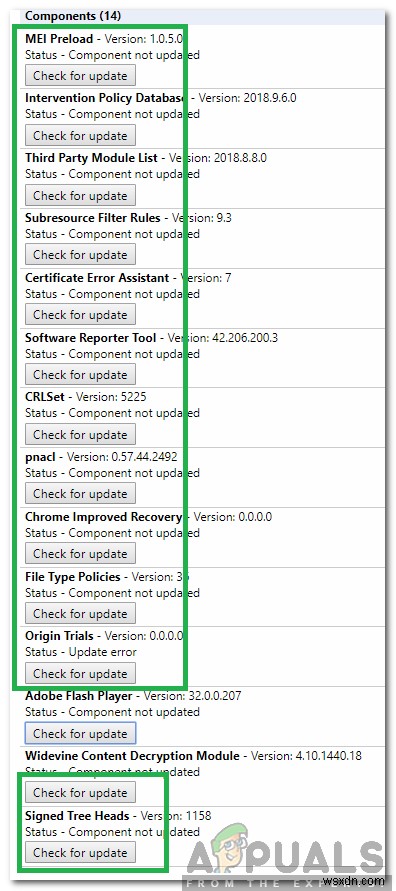Viewport: 396px width, 891px height.
Task: Check for update for Widevine Content Decryption Module
Action: pyautogui.click(x=80, y=793)
